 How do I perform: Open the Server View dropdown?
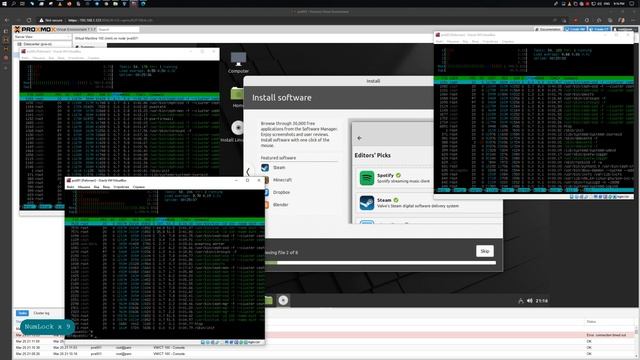pyautogui.click(x=42, y=37)
